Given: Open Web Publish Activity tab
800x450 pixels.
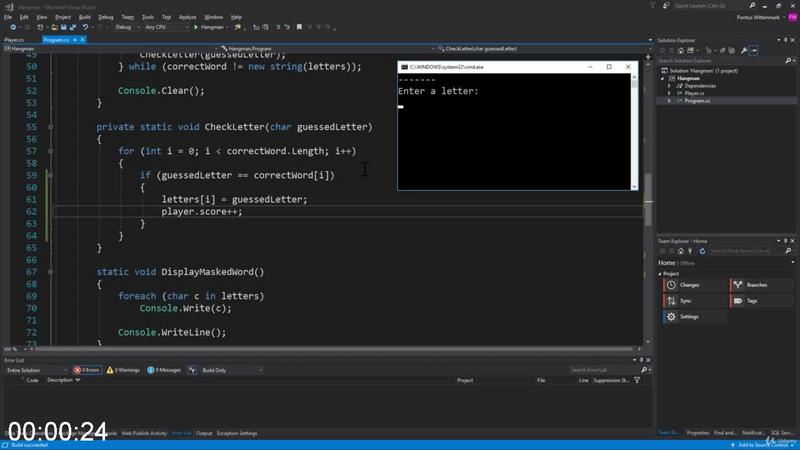Looking at the screenshot, I should tap(144, 433).
